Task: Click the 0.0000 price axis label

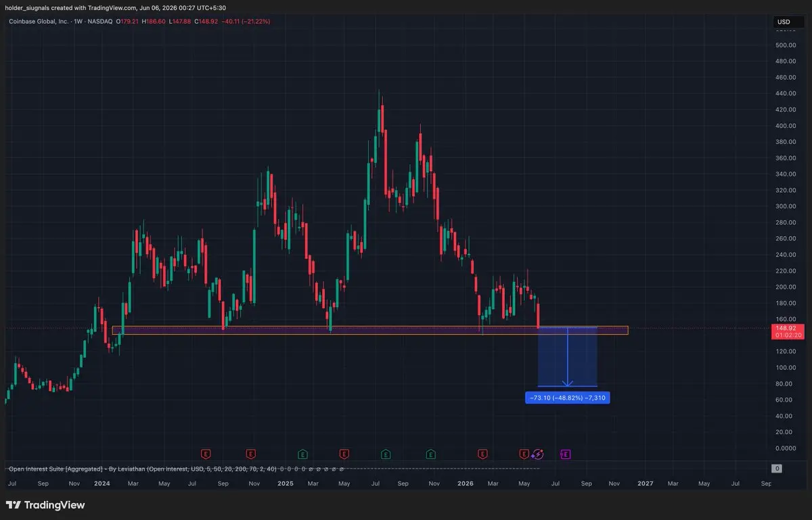Action: [786, 448]
